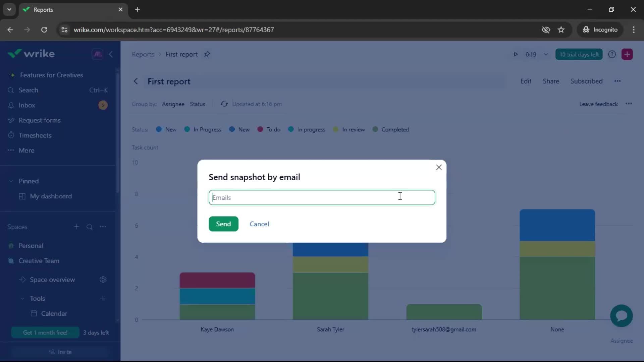The image size is (644, 362).
Task: Cancel the snapshot email dialog
Action: click(x=259, y=224)
